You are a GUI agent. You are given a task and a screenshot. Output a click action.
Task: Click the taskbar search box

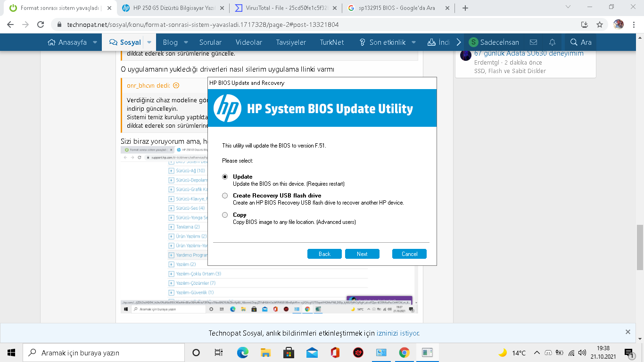(x=104, y=353)
